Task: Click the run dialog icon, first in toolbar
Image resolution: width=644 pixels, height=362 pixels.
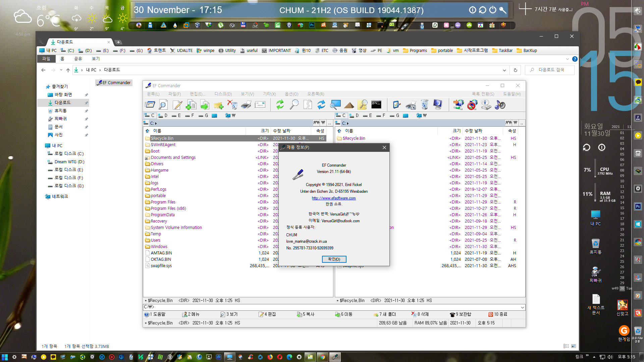Action: pyautogui.click(x=150, y=105)
